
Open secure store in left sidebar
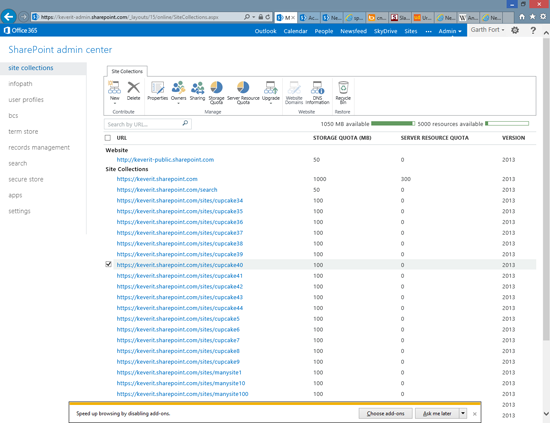tap(26, 179)
